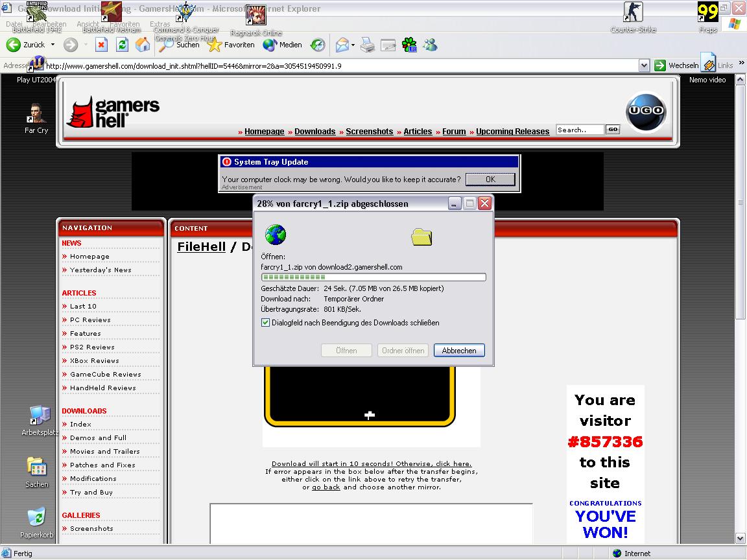747x560 pixels.
Task: Open the Datei menu
Action: pyautogui.click(x=14, y=24)
